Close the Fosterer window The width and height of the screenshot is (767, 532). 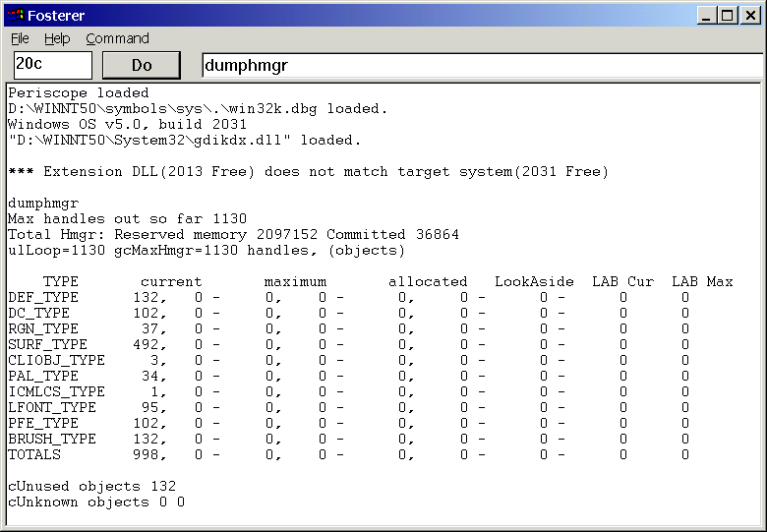pyautogui.click(x=750, y=16)
